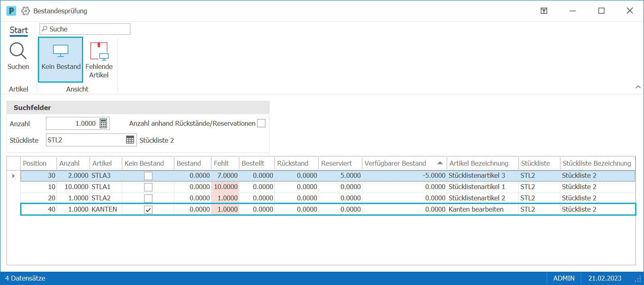Click the ADMIN status bar entry
The height and width of the screenshot is (285, 644).
click(x=564, y=278)
